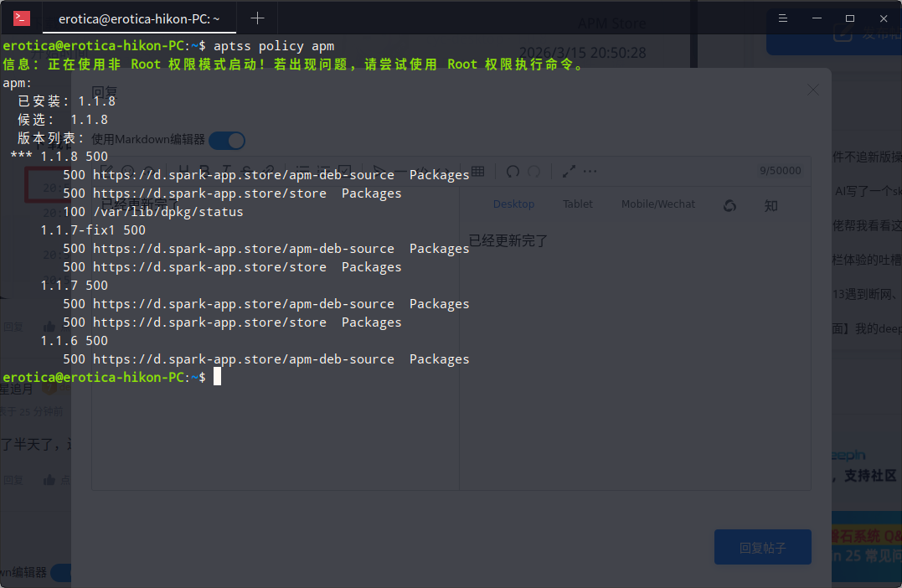
Task: Switch preview to the Tablet tab
Action: [578, 204]
